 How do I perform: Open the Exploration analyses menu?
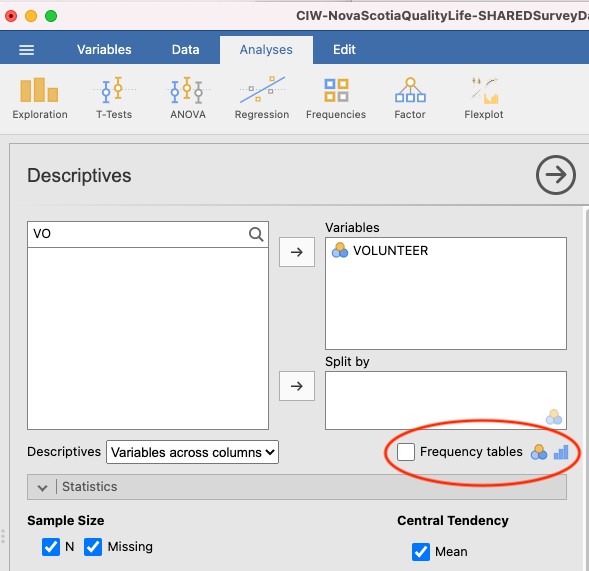click(40, 98)
